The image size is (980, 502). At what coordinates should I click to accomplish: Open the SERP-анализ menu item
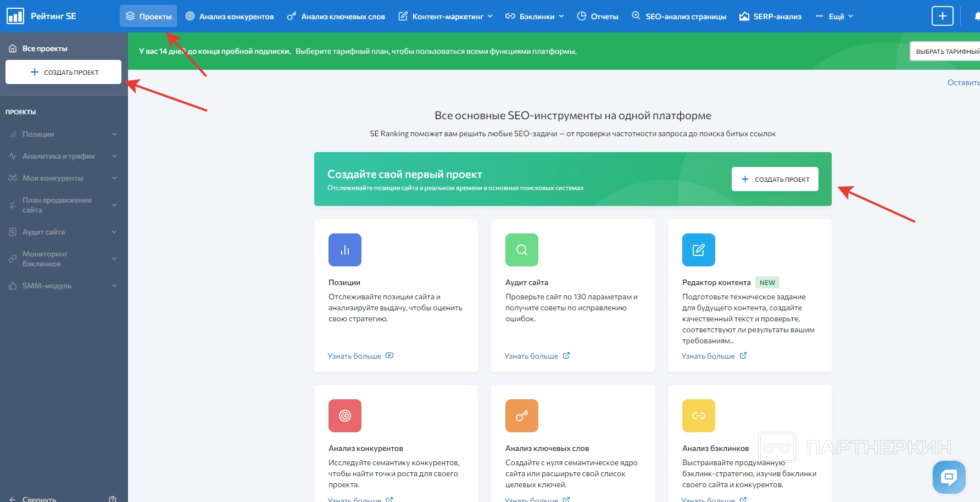[770, 16]
